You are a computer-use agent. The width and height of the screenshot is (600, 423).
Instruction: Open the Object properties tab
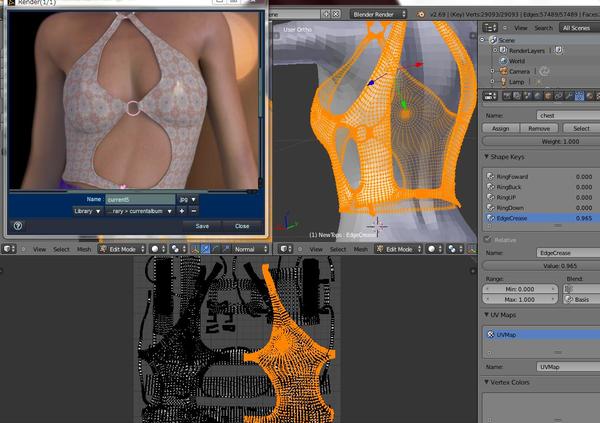(x=548, y=96)
